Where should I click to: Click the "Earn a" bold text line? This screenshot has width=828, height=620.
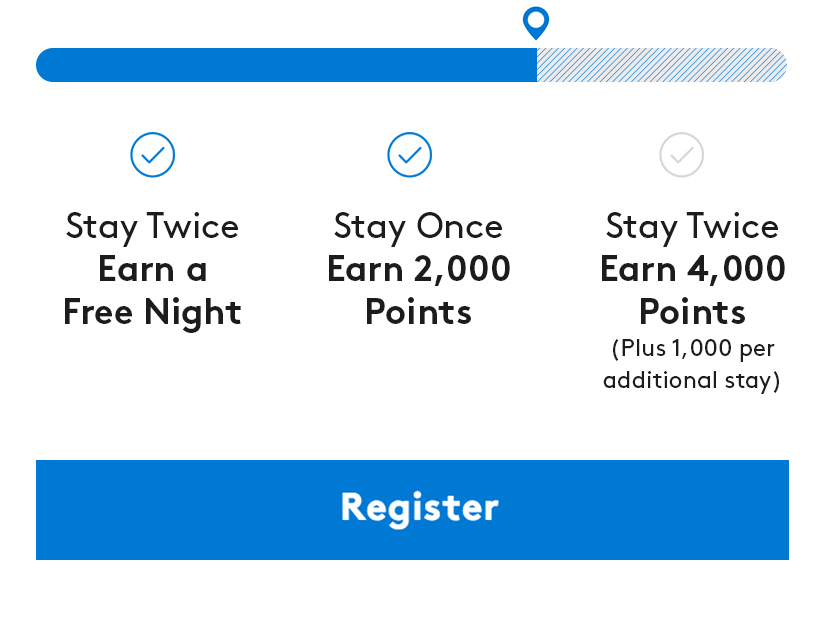152,269
